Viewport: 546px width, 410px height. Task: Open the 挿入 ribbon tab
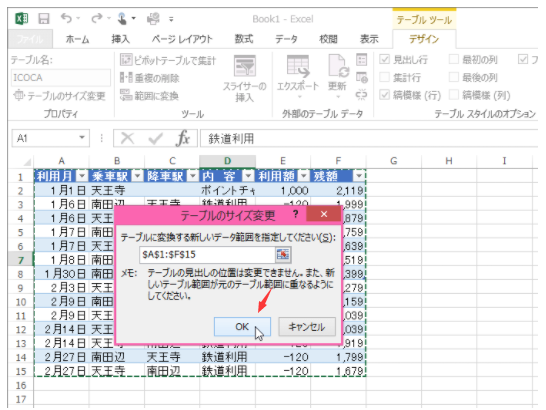coord(120,39)
